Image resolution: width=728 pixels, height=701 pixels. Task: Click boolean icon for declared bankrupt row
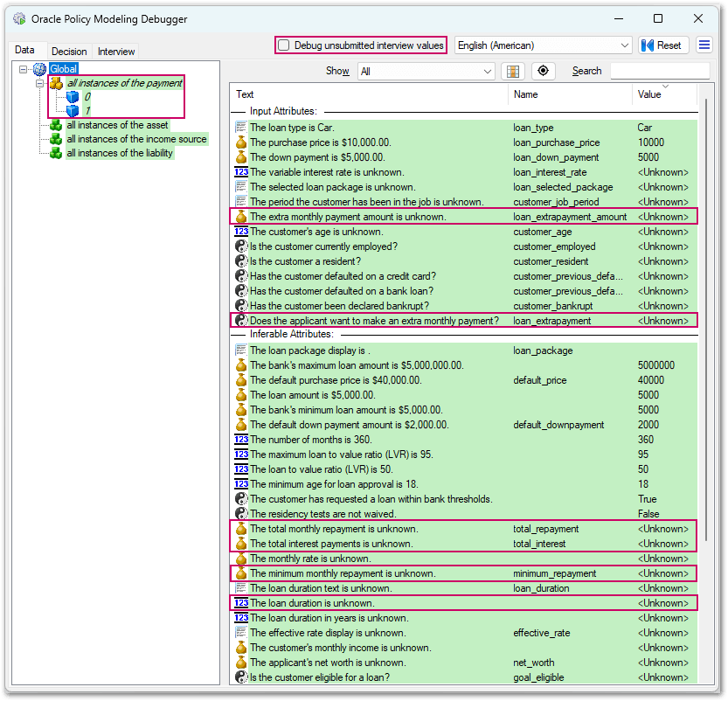[x=241, y=305]
